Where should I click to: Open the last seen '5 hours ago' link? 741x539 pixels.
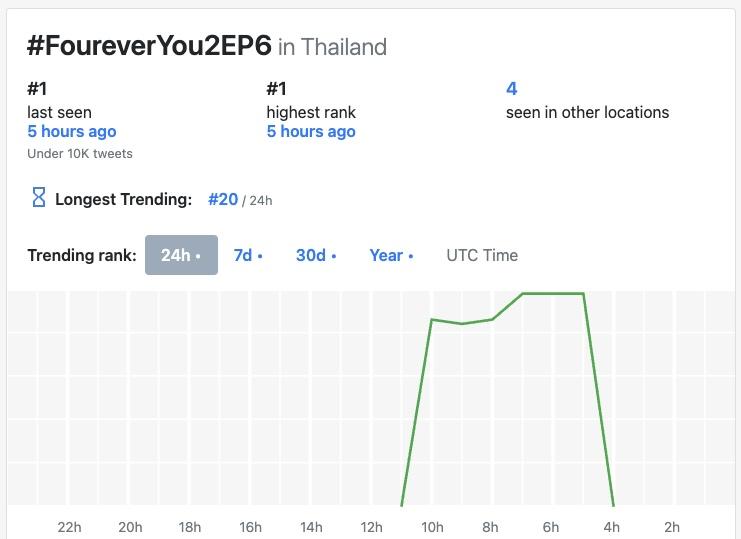[72, 131]
